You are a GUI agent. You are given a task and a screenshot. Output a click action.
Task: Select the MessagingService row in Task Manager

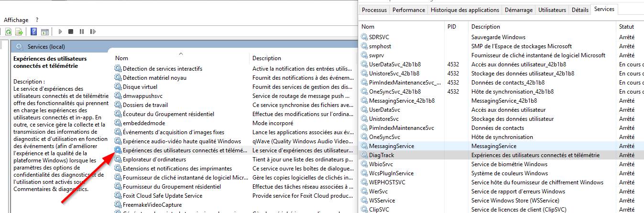(x=391, y=146)
